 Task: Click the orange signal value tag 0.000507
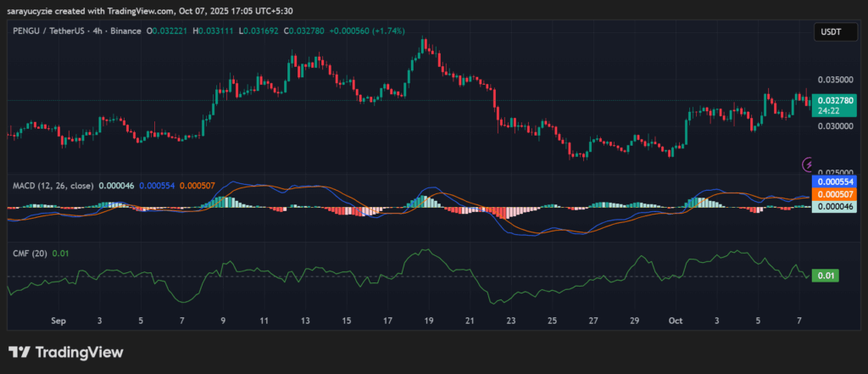(832, 194)
